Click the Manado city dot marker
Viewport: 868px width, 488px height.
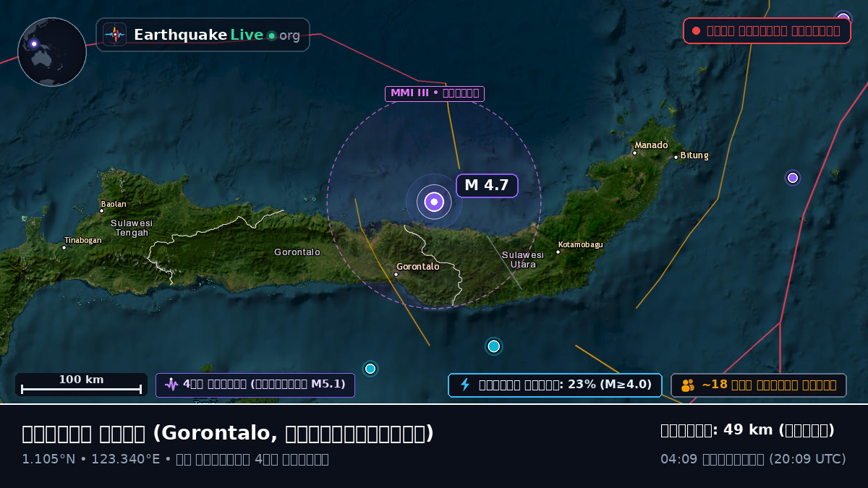[x=635, y=153]
